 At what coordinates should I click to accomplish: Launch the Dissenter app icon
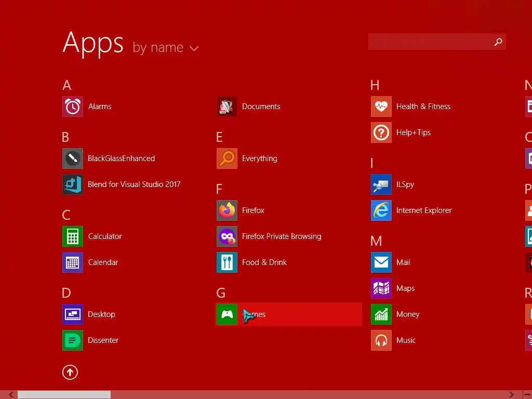coord(73,340)
